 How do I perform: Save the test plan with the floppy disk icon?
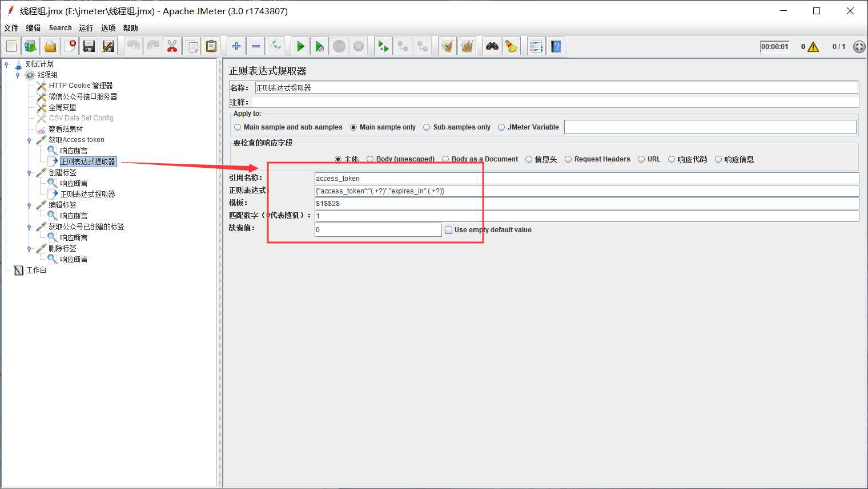click(x=89, y=46)
